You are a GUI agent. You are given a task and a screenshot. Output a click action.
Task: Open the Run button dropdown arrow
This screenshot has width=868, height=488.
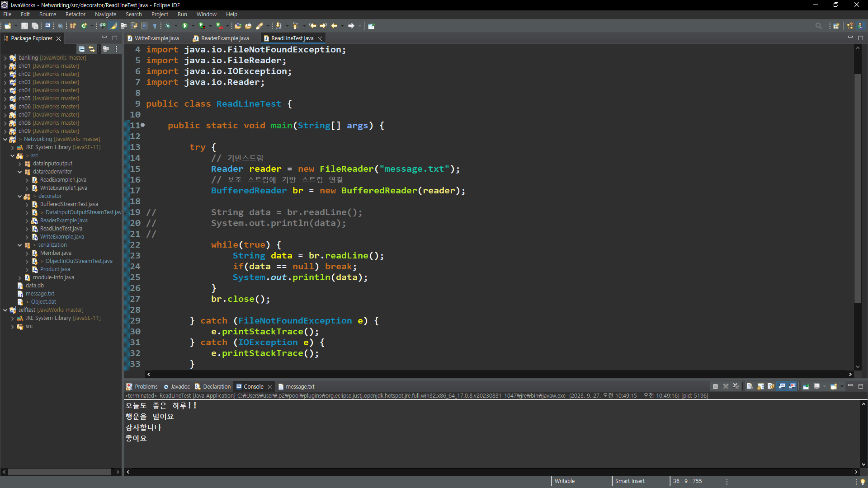click(193, 26)
